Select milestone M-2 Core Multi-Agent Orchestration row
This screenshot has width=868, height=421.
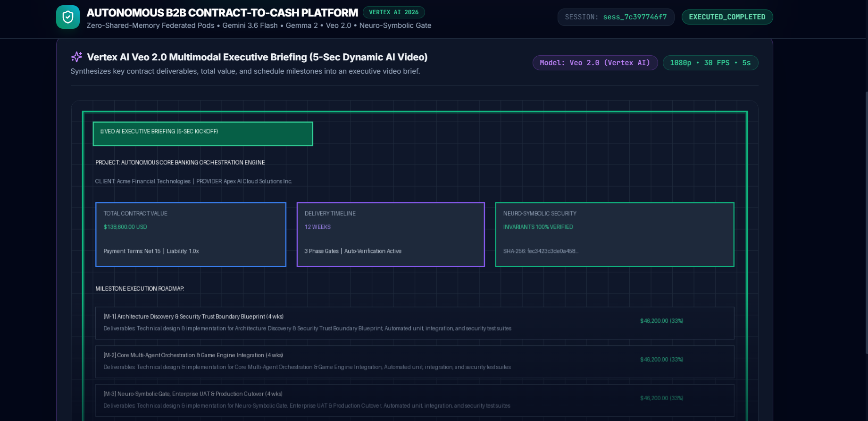(x=415, y=362)
